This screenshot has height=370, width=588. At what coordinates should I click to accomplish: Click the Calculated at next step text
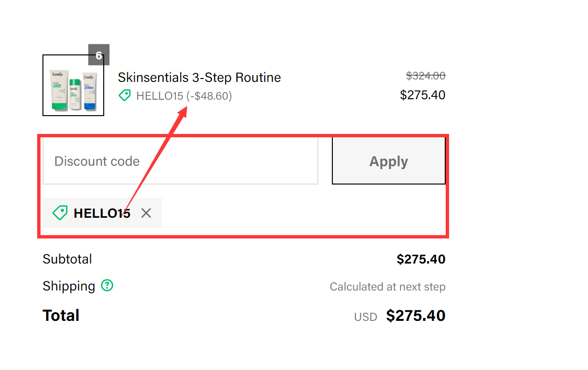(x=387, y=287)
